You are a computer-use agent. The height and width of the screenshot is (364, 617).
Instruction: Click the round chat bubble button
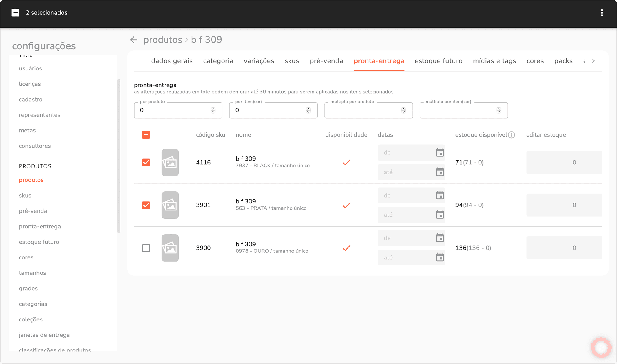tap(601, 348)
